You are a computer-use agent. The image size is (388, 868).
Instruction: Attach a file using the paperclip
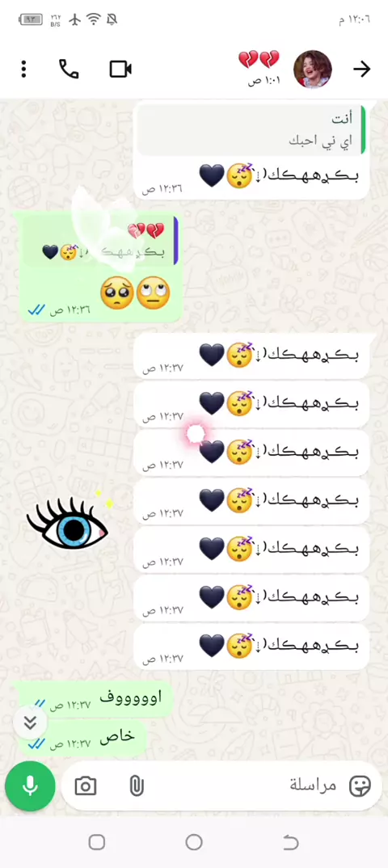[136, 786]
